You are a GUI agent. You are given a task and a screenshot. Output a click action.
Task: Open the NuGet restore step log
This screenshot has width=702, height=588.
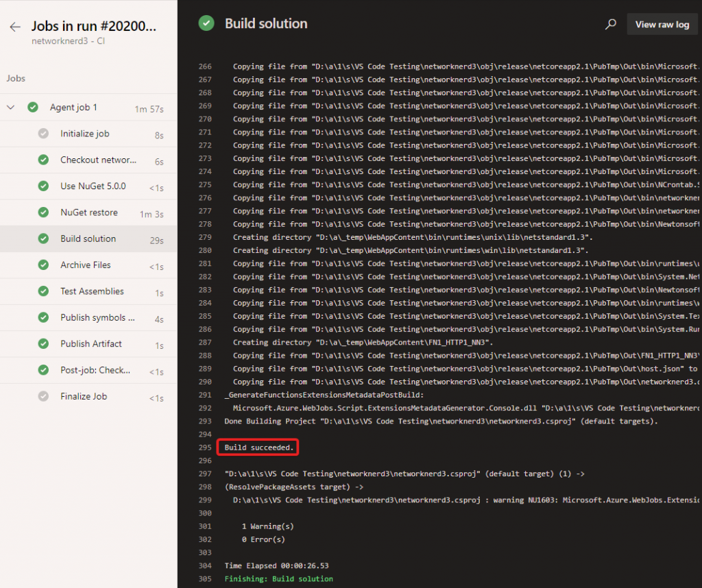coord(88,212)
